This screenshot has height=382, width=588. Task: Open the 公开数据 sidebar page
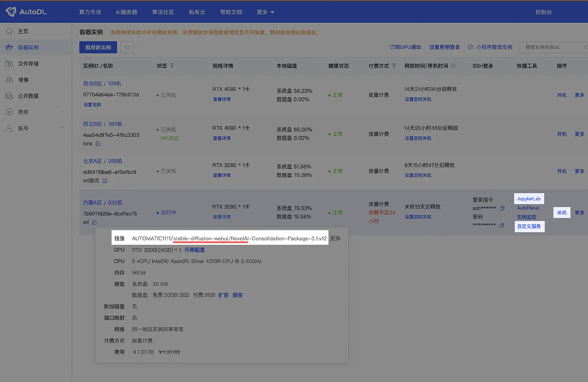(29, 96)
